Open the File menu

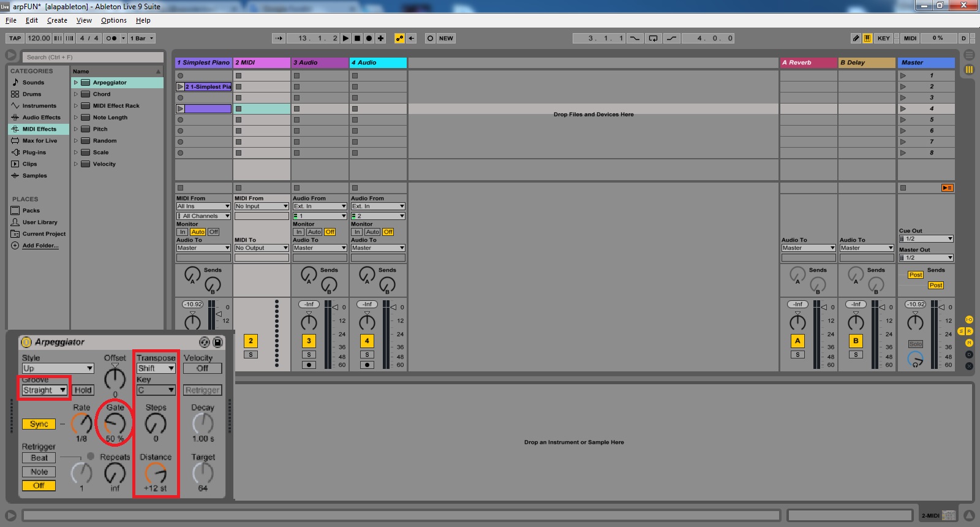click(11, 20)
